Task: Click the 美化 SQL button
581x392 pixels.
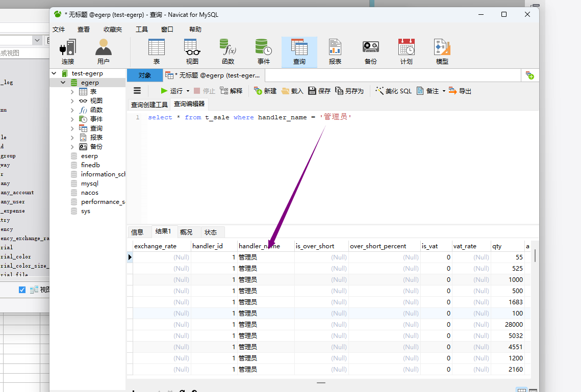Action: (393, 91)
